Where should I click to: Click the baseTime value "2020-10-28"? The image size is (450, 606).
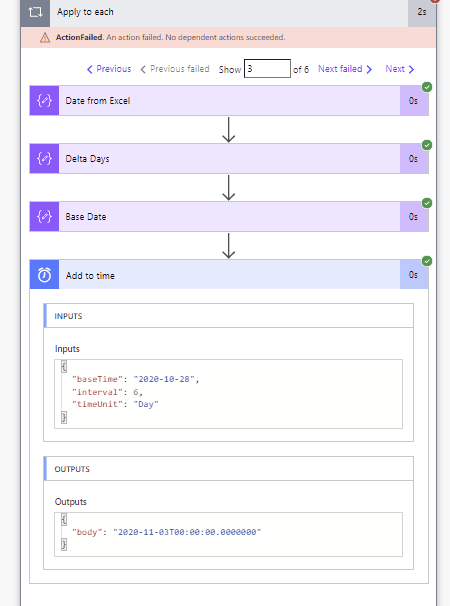[164, 379]
